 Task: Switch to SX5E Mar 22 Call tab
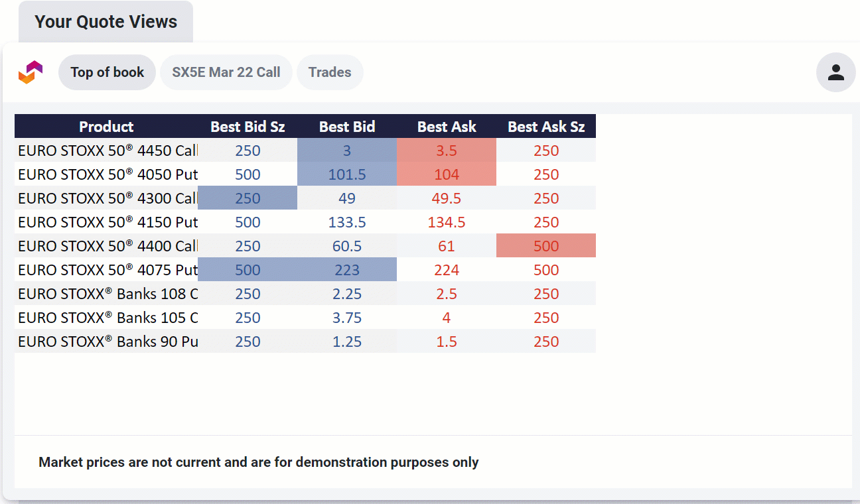(x=226, y=72)
